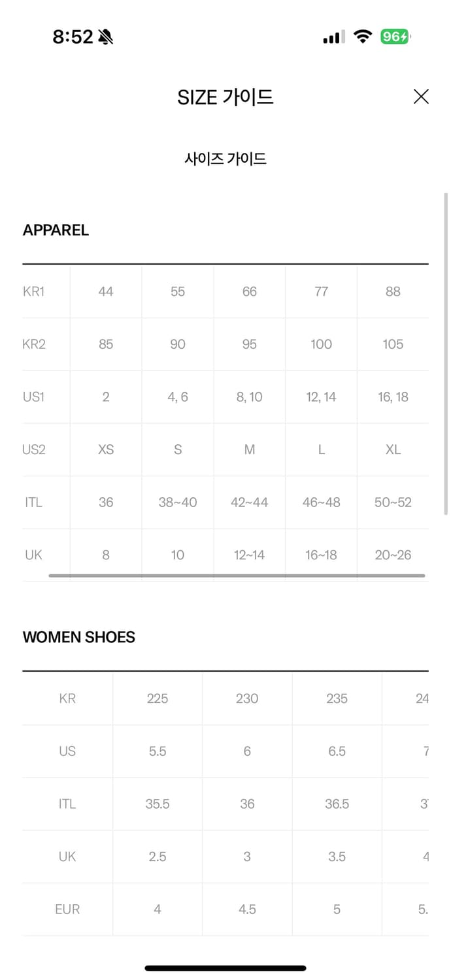The image size is (451, 980).
Task: Close the SIZE 가이드 panel
Action: 421,97
